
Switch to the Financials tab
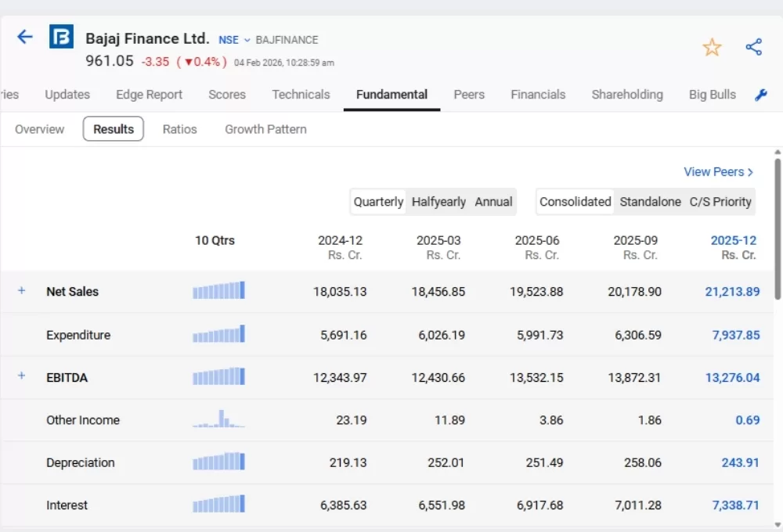tap(538, 95)
